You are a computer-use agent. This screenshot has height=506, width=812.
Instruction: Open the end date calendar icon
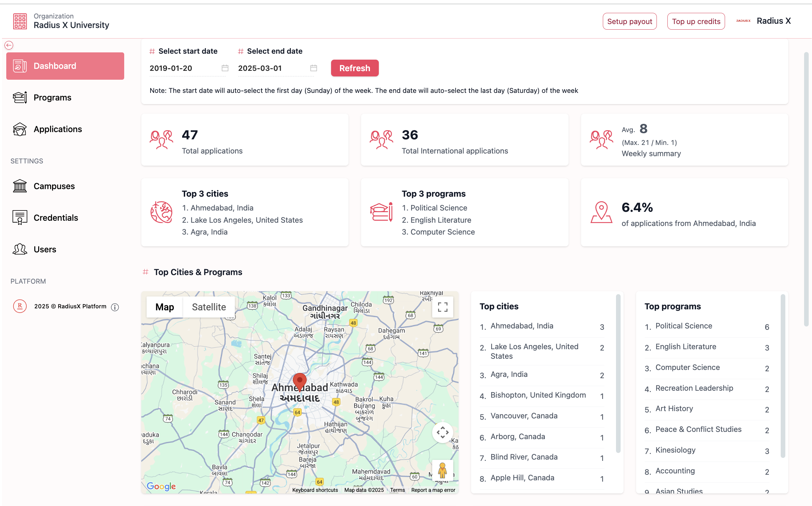(x=314, y=68)
